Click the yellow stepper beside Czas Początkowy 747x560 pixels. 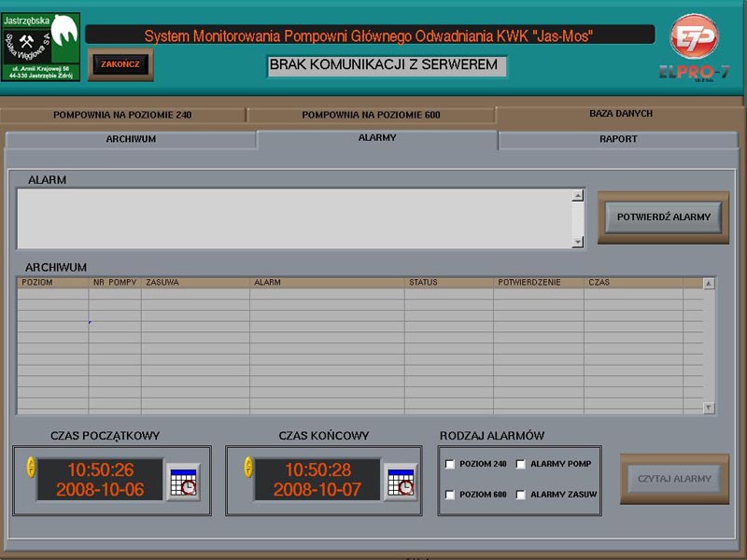click(32, 468)
